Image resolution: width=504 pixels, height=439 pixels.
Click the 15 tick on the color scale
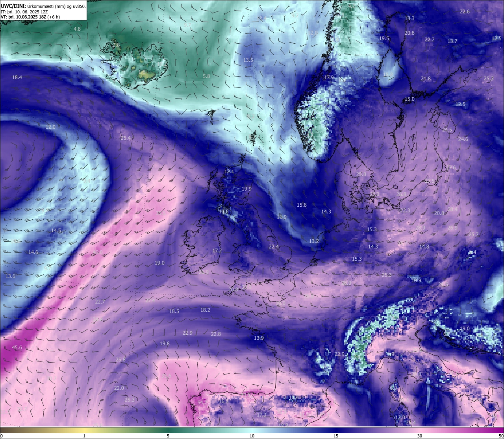point(336,436)
